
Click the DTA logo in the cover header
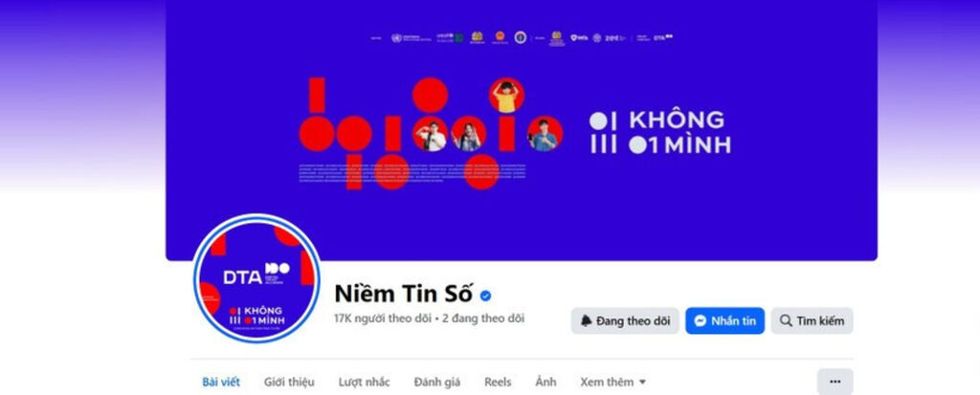(663, 37)
